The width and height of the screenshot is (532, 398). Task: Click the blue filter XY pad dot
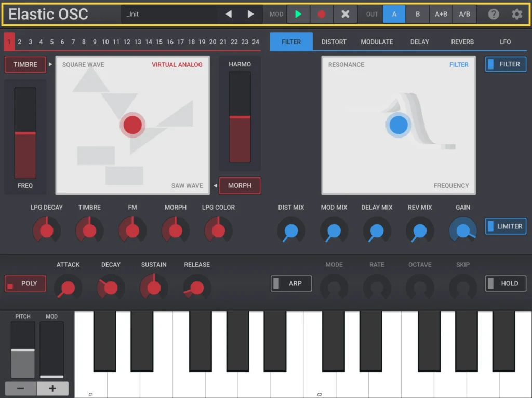point(398,125)
